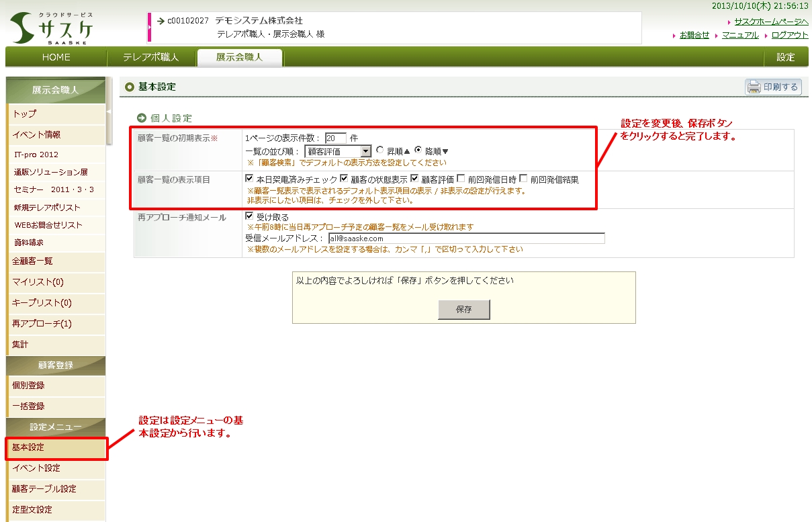The image size is (812, 522).
Task: Select 新規テレアポリスト item
Action: point(56,207)
